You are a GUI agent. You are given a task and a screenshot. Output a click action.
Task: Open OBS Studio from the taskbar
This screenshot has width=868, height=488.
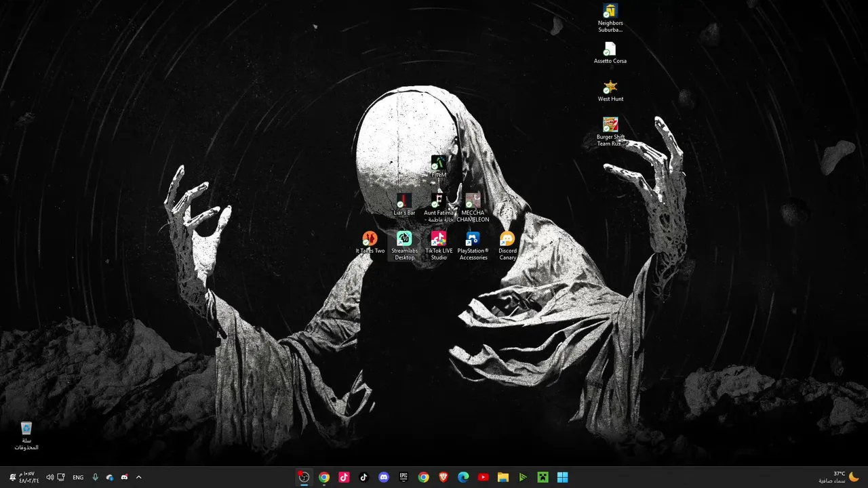tap(304, 477)
